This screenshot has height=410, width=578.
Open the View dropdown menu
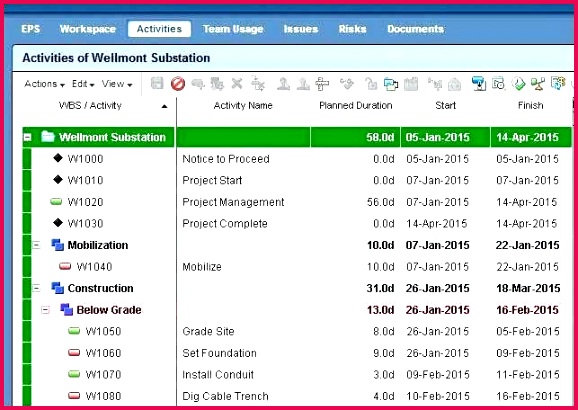(117, 84)
